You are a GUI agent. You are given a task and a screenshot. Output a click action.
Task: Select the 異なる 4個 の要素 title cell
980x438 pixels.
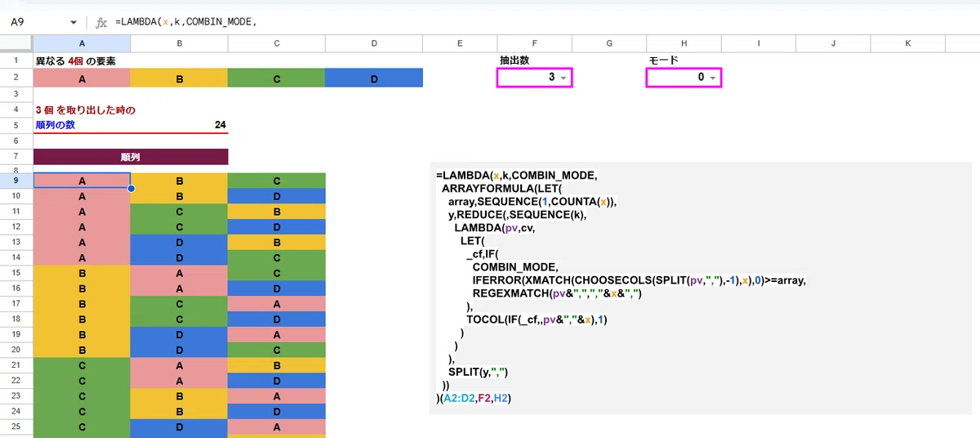coord(81,60)
